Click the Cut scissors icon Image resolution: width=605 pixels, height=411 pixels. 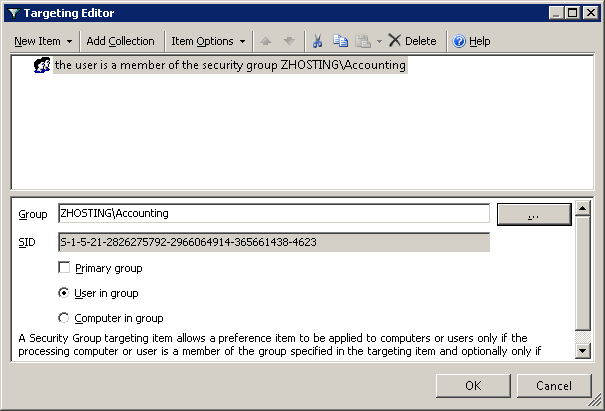coord(317,41)
